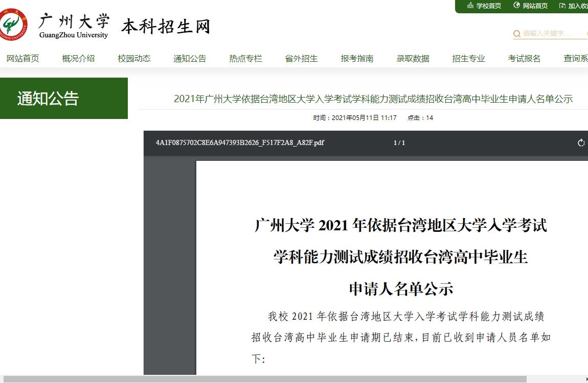Click the 本科招生网 site title
The image size is (588, 383).
pyautogui.click(x=166, y=27)
